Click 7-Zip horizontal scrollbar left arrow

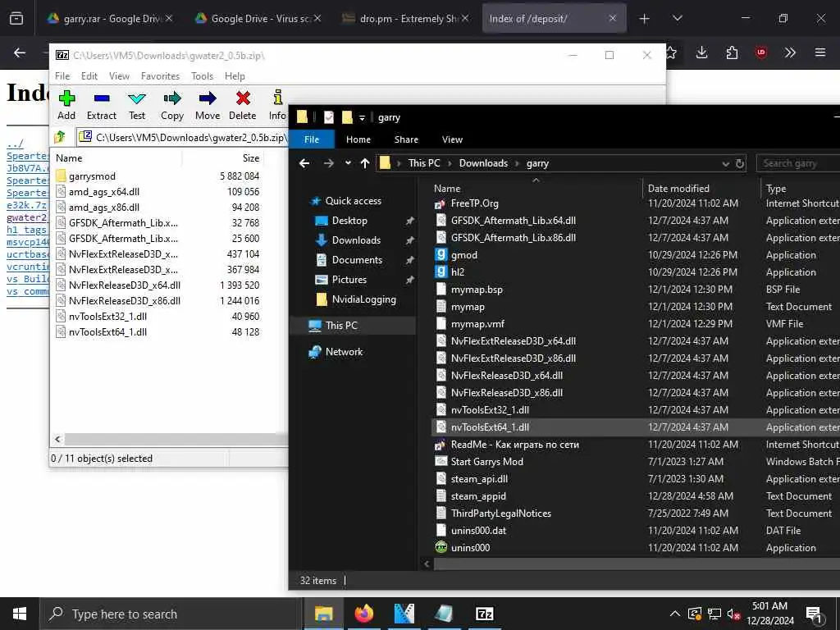pyautogui.click(x=58, y=440)
